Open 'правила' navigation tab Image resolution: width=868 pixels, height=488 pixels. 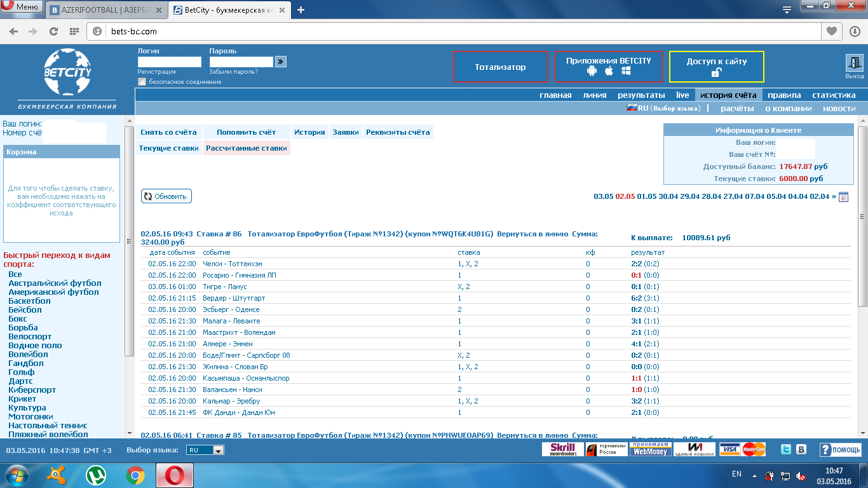click(784, 95)
